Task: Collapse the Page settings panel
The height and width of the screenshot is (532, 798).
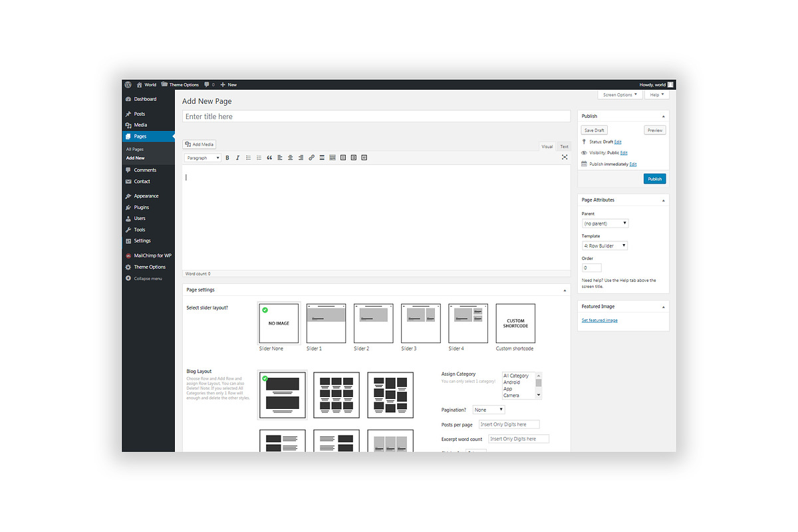Action: pos(565,290)
